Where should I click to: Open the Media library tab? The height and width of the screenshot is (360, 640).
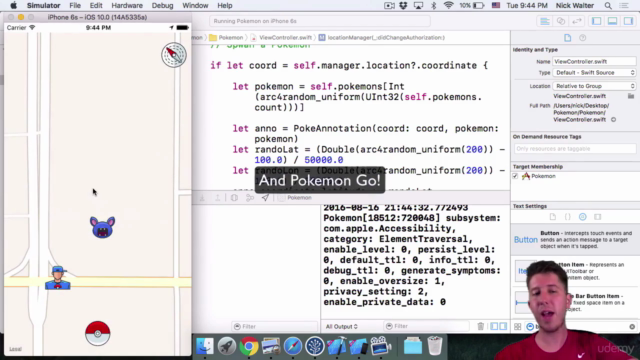tap(598, 217)
